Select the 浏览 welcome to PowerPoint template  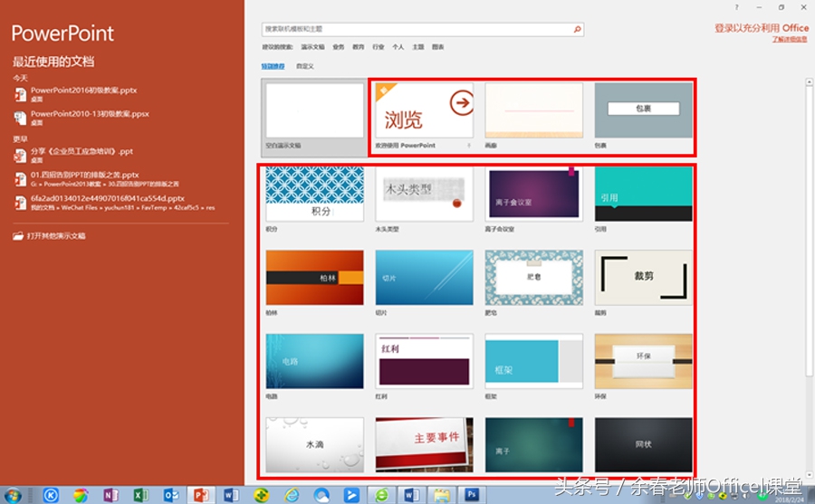424,110
